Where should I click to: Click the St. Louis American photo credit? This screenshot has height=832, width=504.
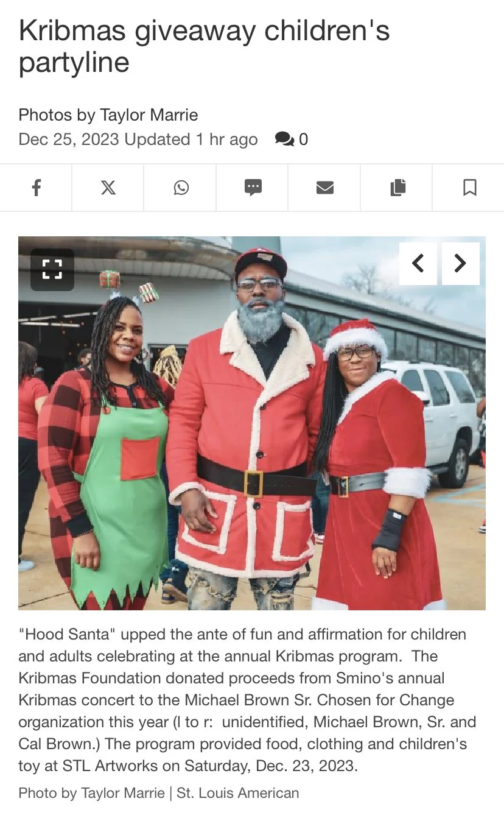(238, 793)
